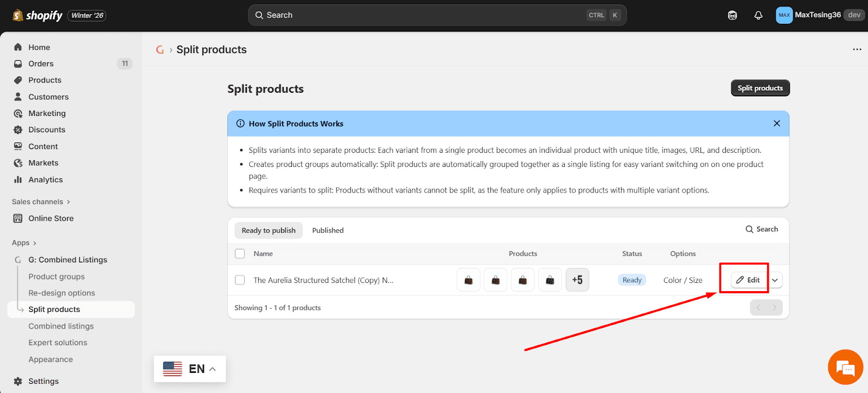Open the MaxTesing36 account avatar
868x393 pixels.
tap(784, 15)
